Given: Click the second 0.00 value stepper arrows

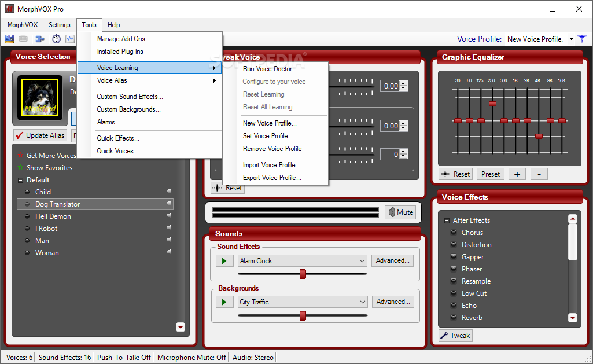Looking at the screenshot, I should [x=403, y=126].
